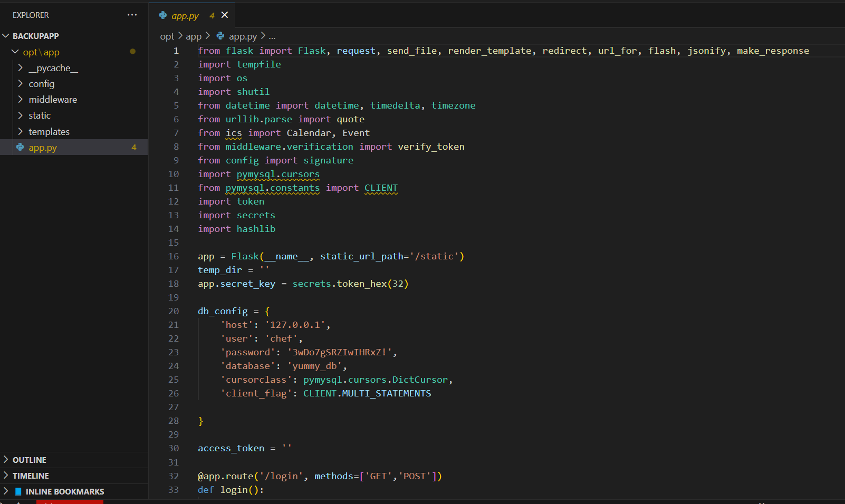Screen dimensions: 845x504
Task: Open Explorer's More Actions (...) menu
Action: tap(132, 15)
